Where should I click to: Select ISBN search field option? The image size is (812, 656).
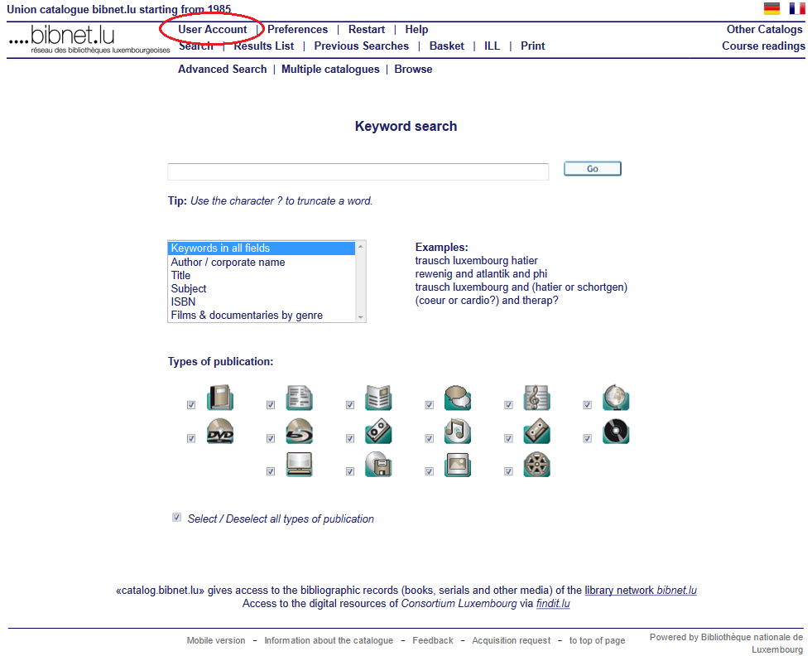click(x=262, y=301)
